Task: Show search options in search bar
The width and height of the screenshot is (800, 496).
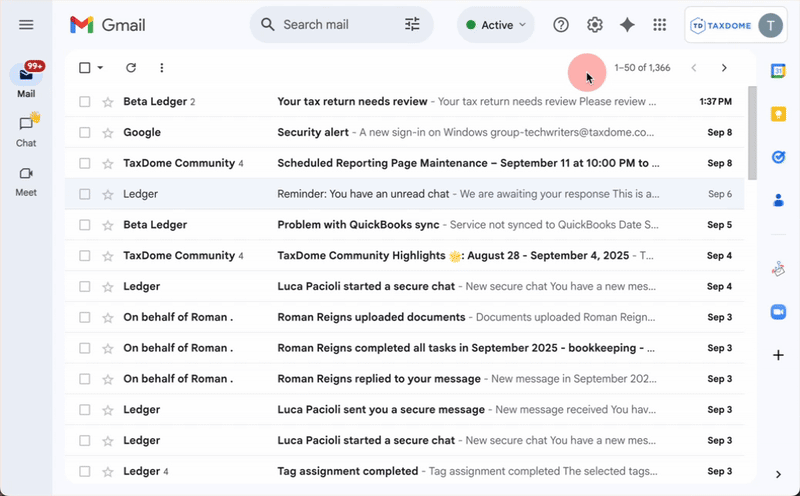Action: [412, 25]
